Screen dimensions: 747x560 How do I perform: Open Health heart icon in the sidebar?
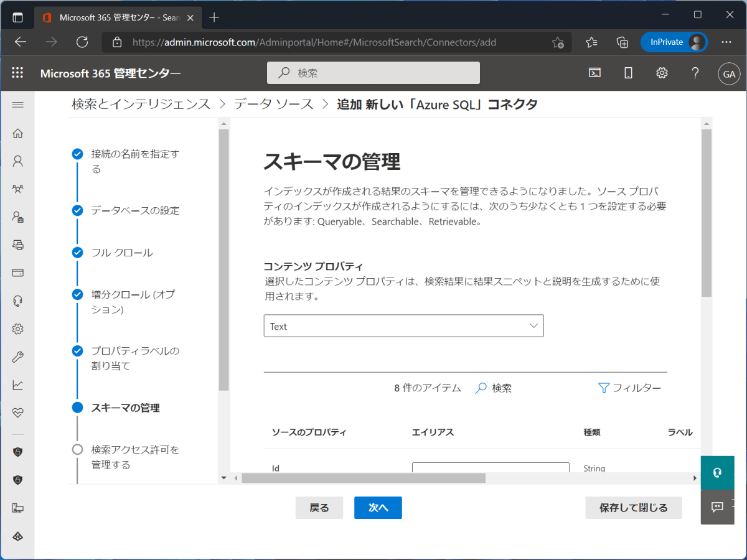click(17, 413)
